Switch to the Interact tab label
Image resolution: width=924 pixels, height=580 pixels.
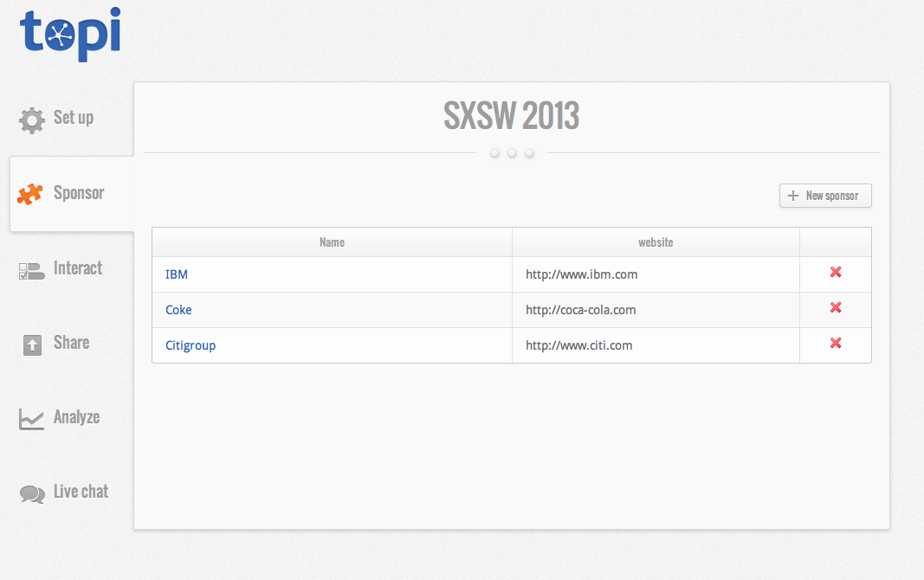(x=78, y=268)
